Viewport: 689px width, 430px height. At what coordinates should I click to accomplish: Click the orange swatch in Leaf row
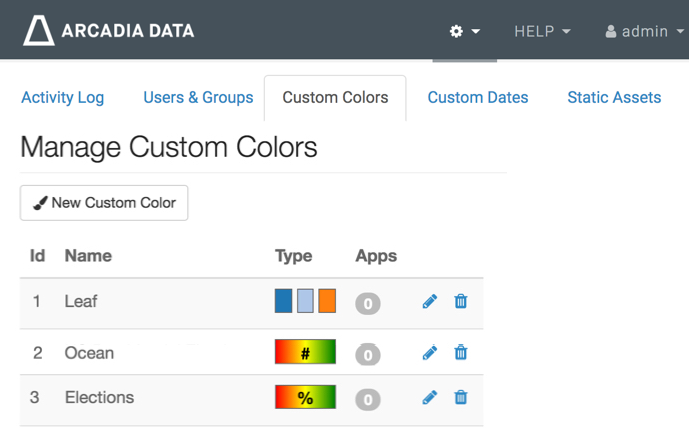327,301
